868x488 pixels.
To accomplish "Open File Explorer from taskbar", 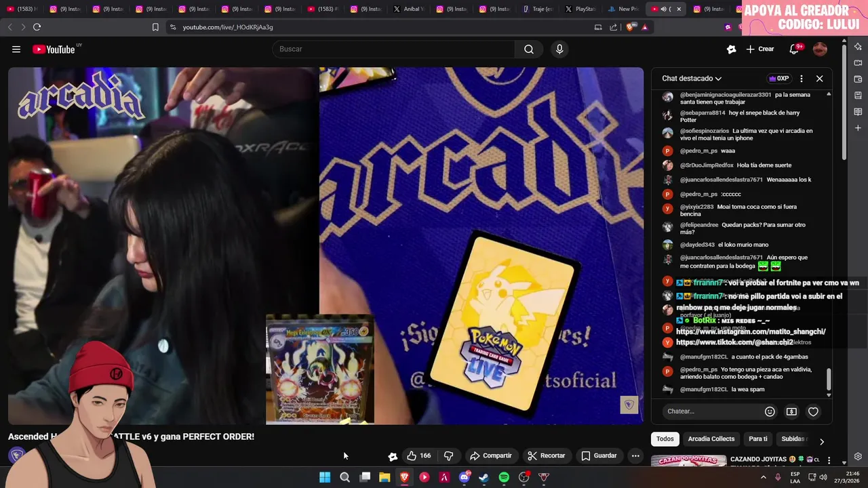I will [x=384, y=477].
